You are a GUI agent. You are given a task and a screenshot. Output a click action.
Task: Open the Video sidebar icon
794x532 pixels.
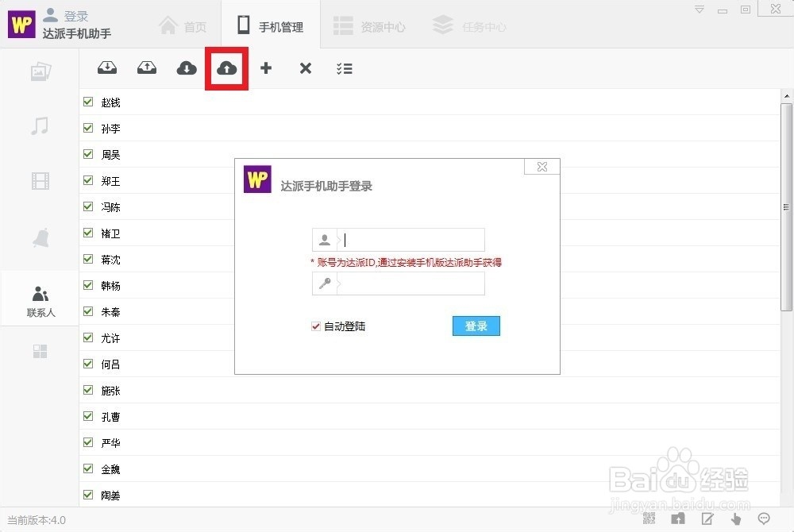click(x=40, y=180)
